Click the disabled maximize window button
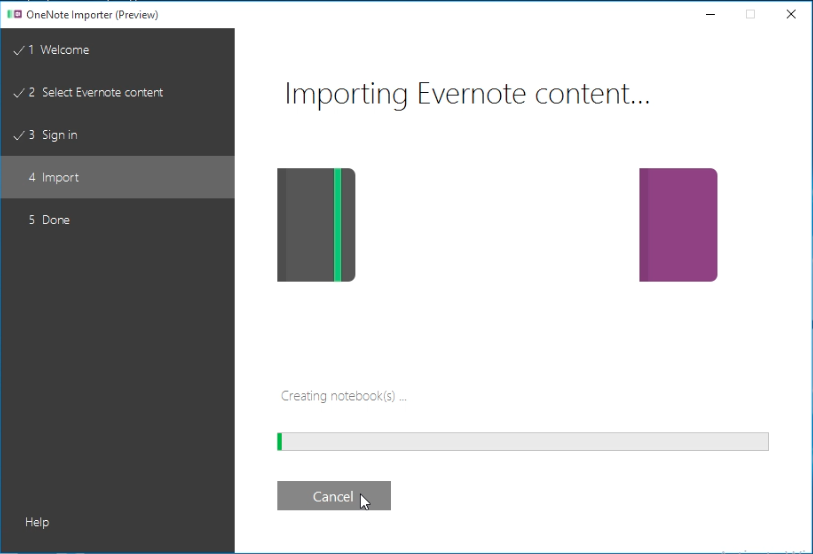This screenshot has height=554, width=813. (750, 15)
